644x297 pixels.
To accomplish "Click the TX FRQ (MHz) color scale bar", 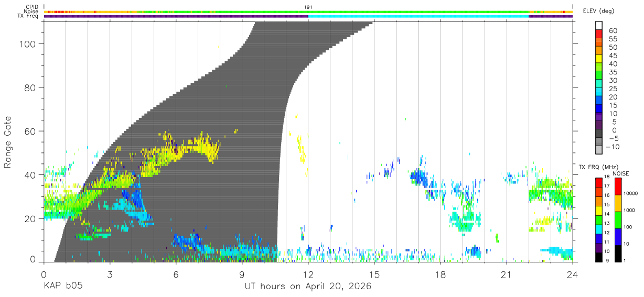I will (598, 219).
